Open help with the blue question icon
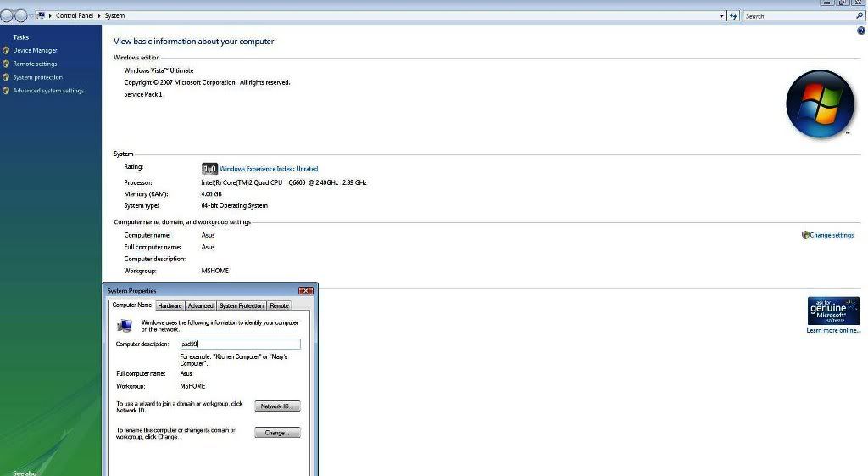Screen dimensions: 868x476 click(861, 31)
